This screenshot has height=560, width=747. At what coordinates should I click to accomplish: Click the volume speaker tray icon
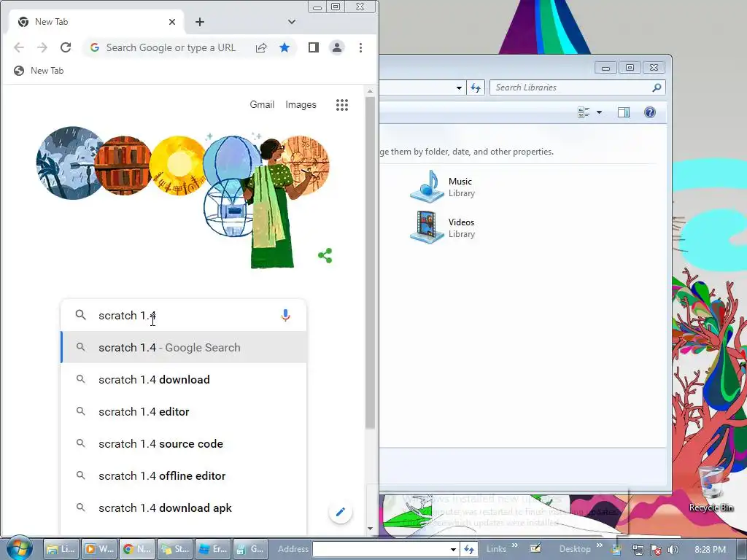click(x=673, y=550)
